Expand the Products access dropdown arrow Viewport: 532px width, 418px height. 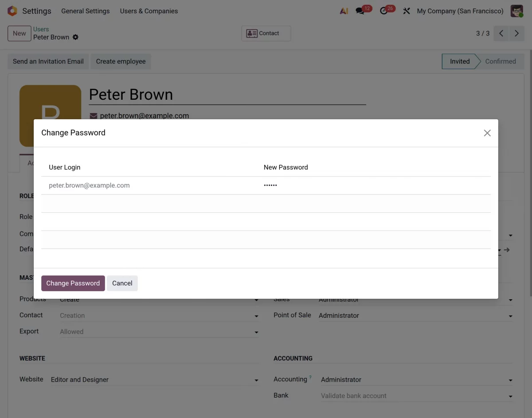[256, 301]
